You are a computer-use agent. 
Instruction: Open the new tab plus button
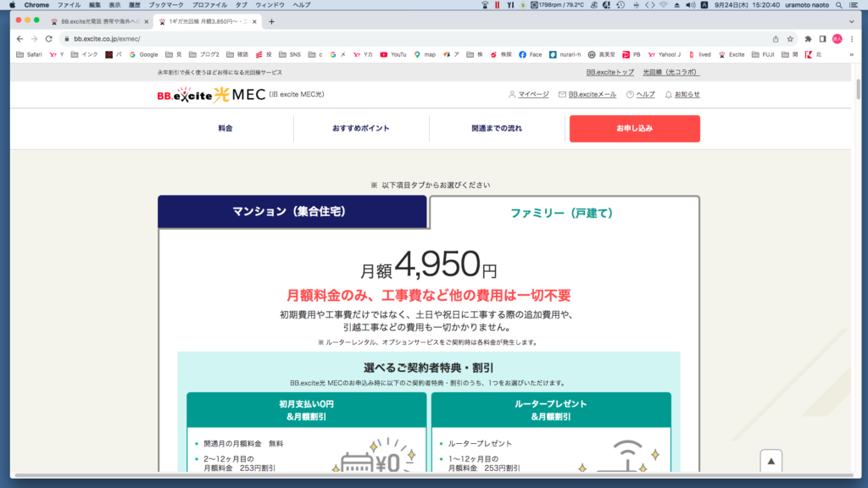[271, 21]
